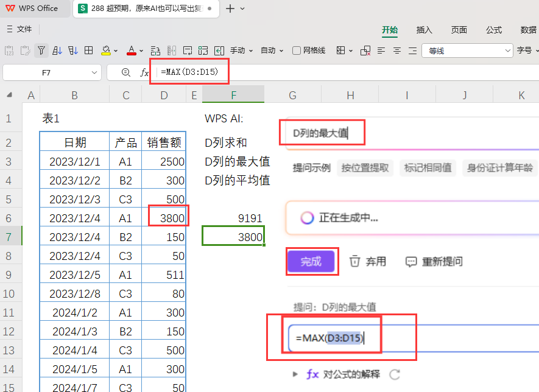Open a new tab with plus icon
Viewport: 539px width, 392px height.
[230, 9]
